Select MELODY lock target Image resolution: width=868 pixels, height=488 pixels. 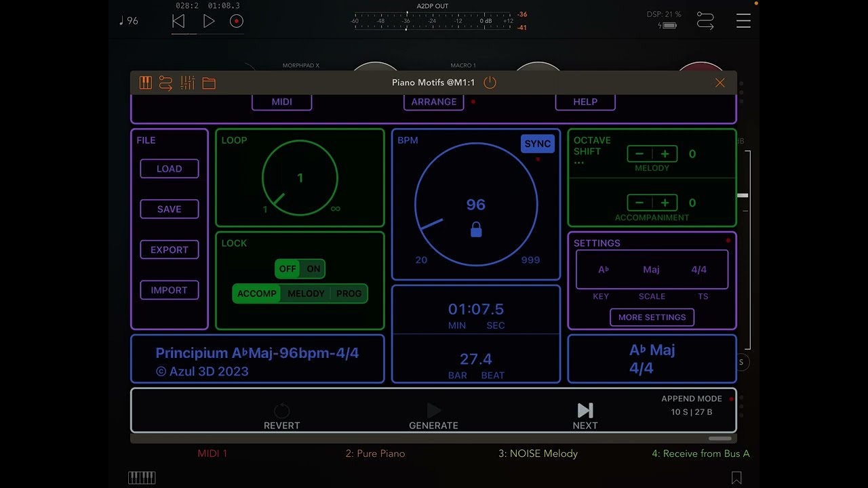(x=306, y=293)
